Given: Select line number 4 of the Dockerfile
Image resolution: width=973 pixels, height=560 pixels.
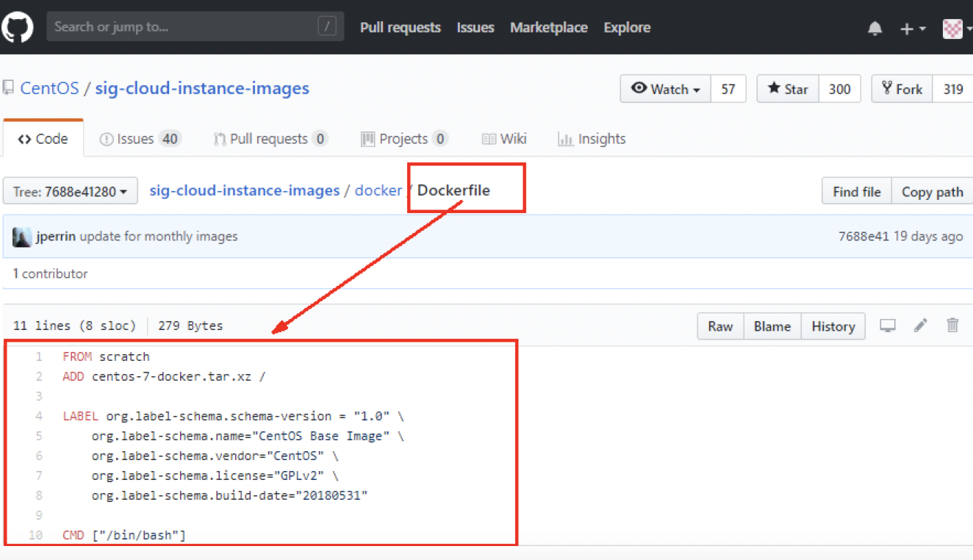Looking at the screenshot, I should (x=39, y=416).
